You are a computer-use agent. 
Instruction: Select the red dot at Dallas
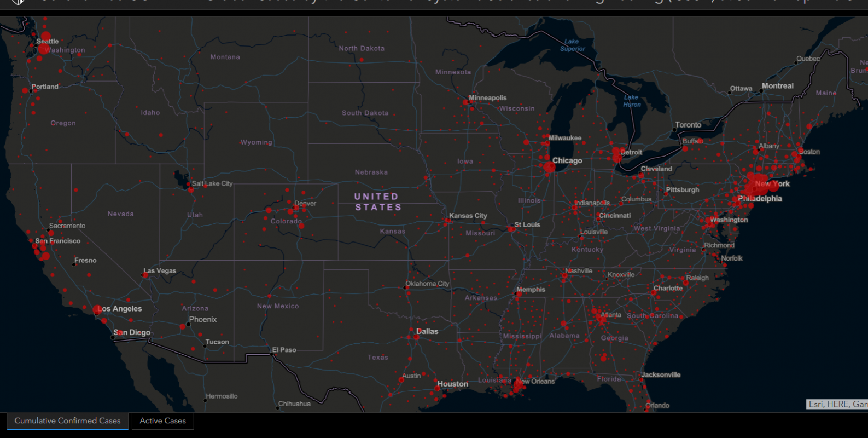point(416,336)
